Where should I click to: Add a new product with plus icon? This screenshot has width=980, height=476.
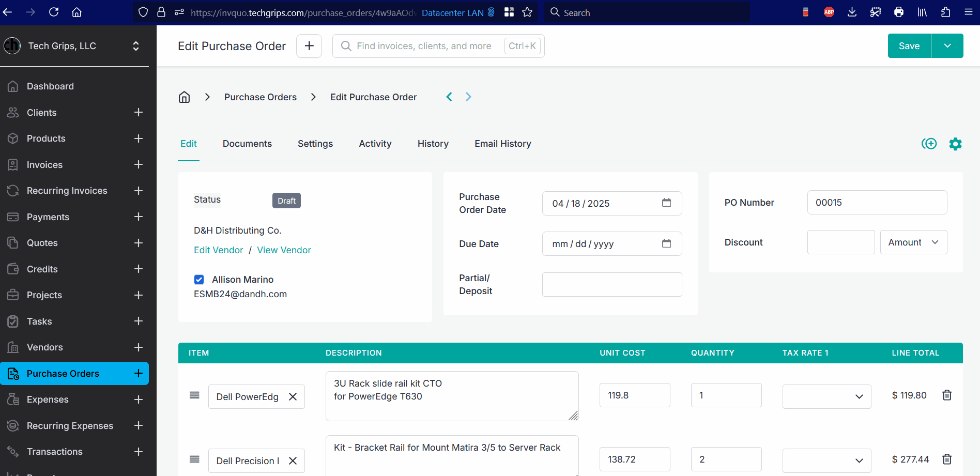[x=139, y=139]
